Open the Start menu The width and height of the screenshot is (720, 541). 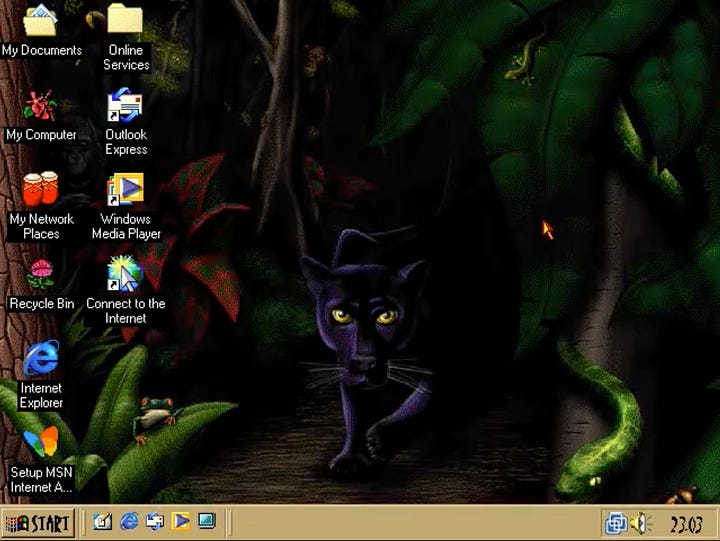38,524
